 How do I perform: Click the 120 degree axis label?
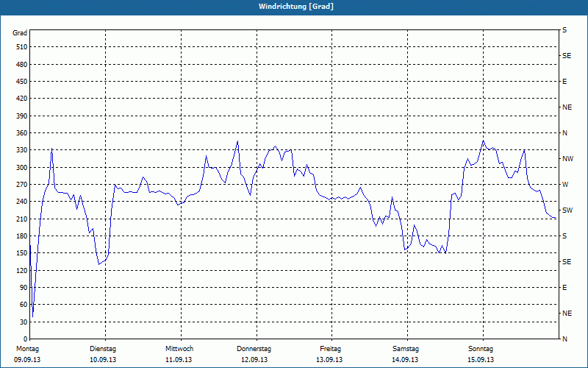[x=22, y=270]
